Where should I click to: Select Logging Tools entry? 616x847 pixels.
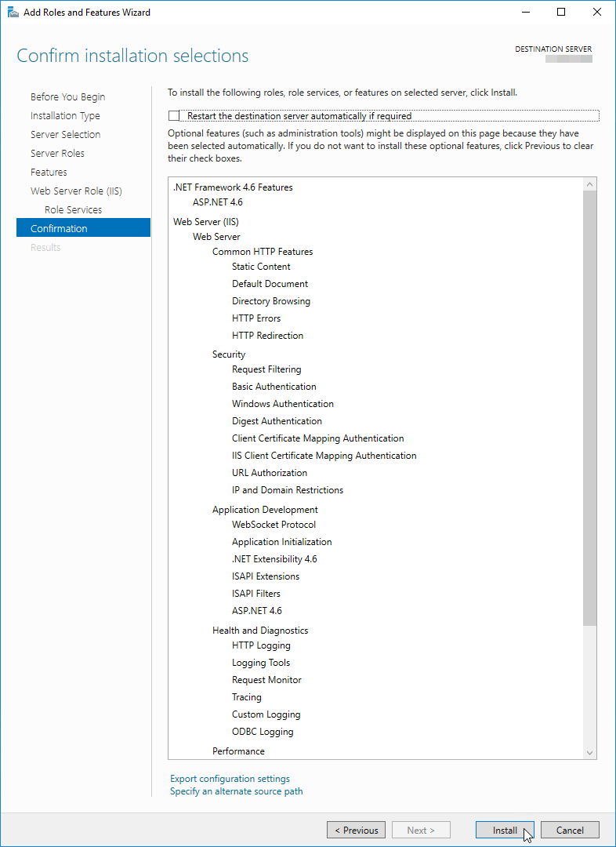point(261,663)
